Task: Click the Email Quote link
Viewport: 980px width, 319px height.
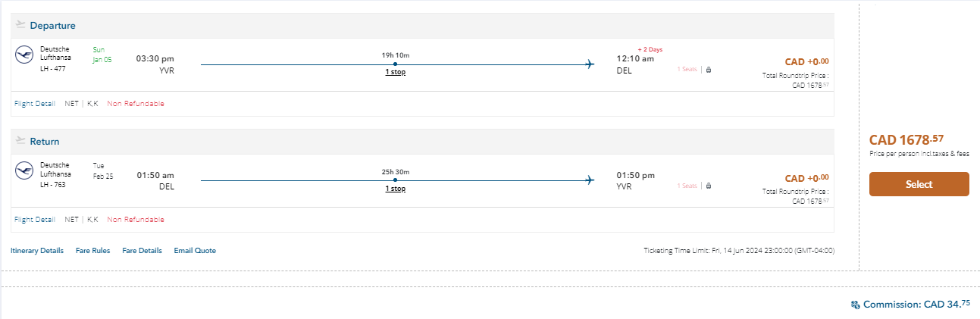Action: (195, 251)
